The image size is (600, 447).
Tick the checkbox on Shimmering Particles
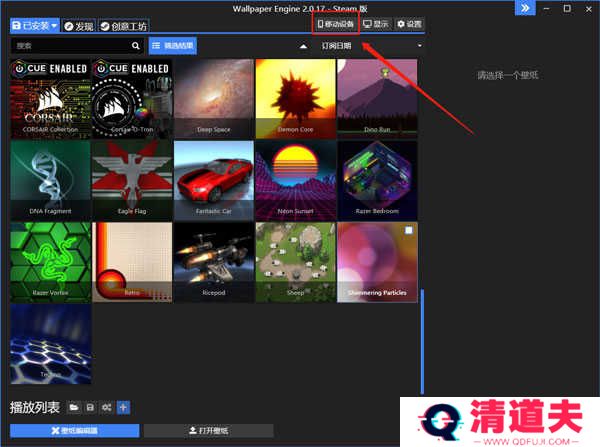[x=408, y=231]
